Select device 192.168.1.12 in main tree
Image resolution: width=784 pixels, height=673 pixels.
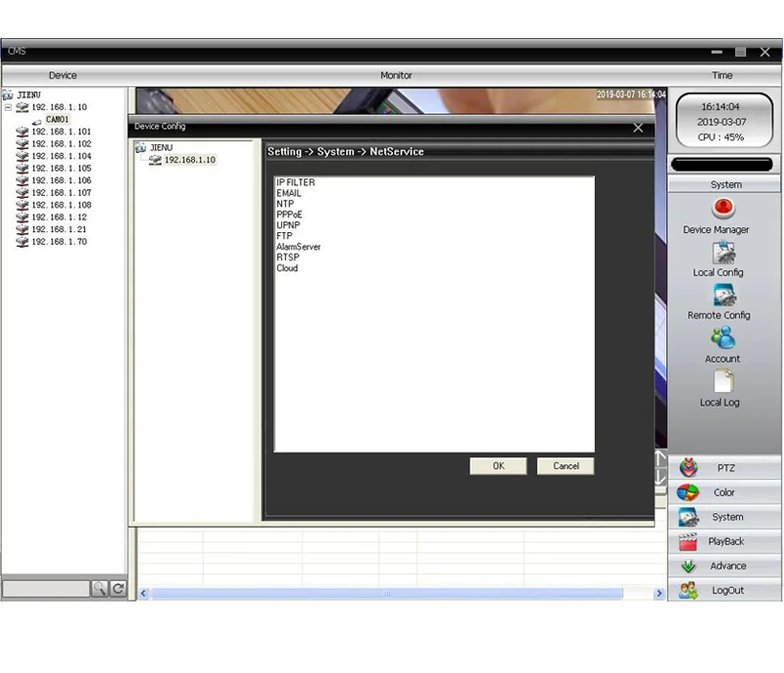point(59,216)
